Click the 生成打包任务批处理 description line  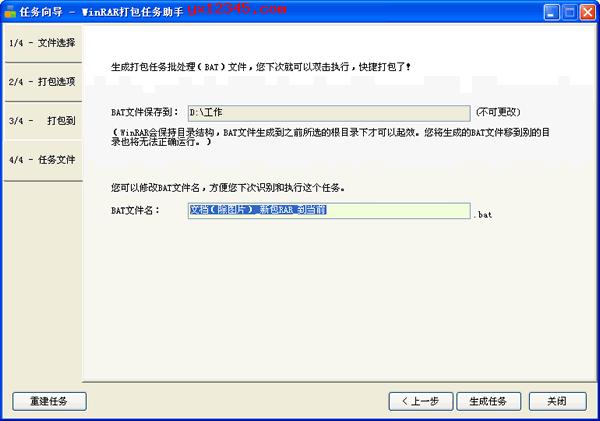point(261,67)
